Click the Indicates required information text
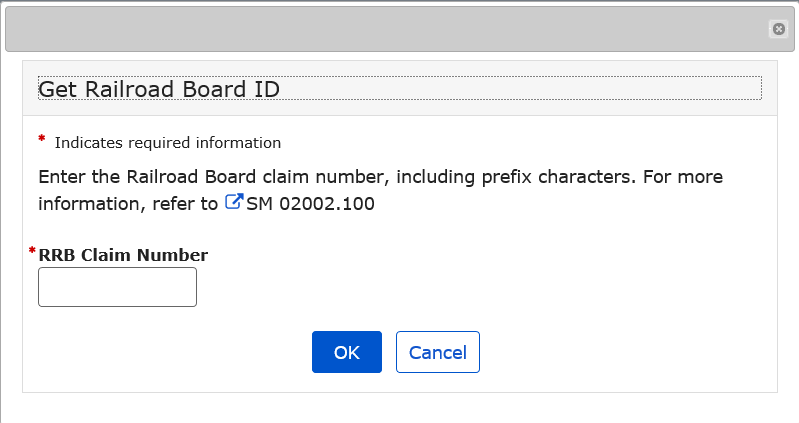This screenshot has height=423, width=799. click(168, 143)
